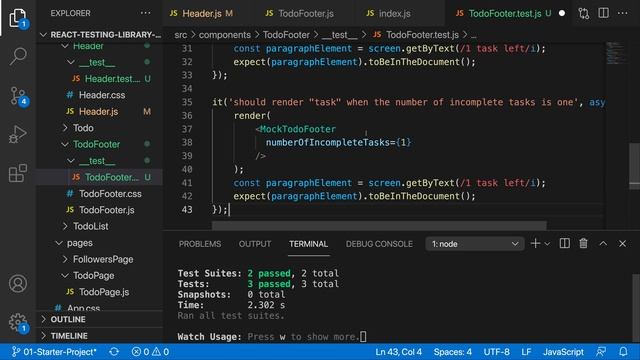
Task: Open the launch profile dropdown next to plus
Action: click(547, 244)
